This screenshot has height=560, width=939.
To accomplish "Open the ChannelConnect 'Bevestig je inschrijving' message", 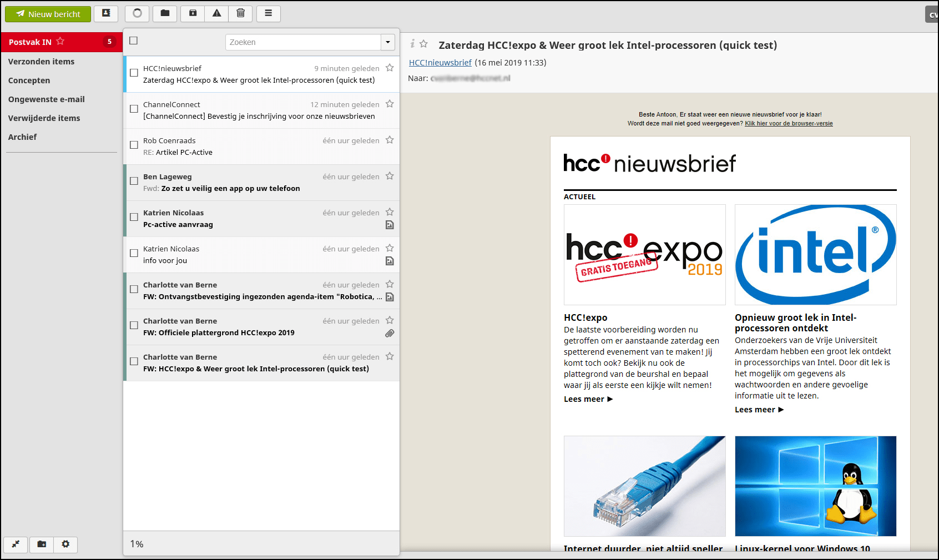I will click(261, 110).
